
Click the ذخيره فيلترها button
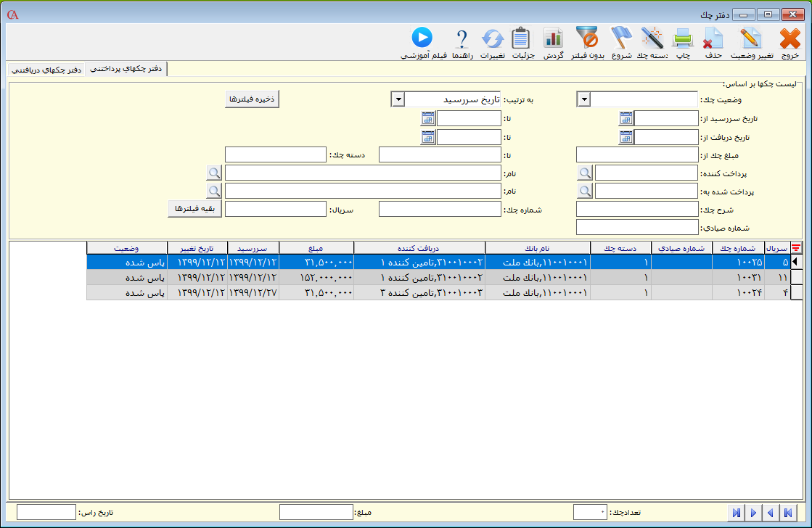[x=252, y=99]
